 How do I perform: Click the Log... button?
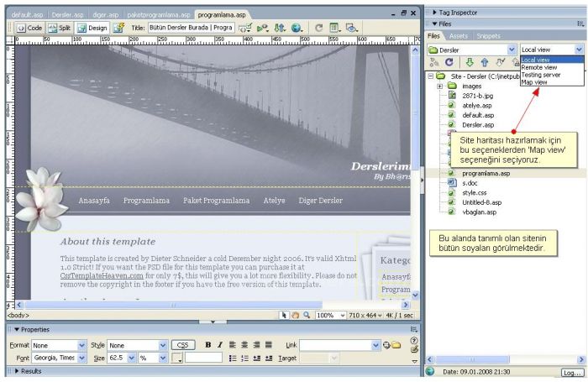(572, 373)
